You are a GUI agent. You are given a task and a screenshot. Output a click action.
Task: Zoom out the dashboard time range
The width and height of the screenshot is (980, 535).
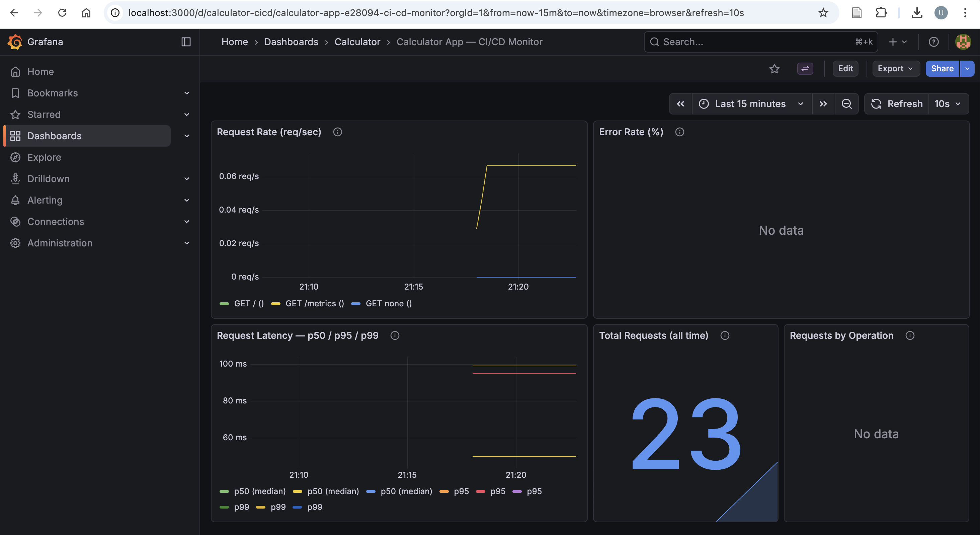pos(846,103)
